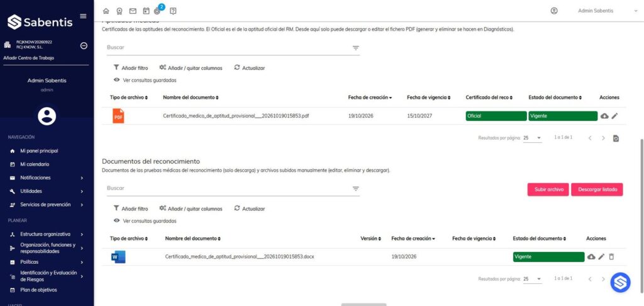This screenshot has height=306, width=644.
Task: Open mail envelope icon in top bar
Action: click(x=133, y=11)
